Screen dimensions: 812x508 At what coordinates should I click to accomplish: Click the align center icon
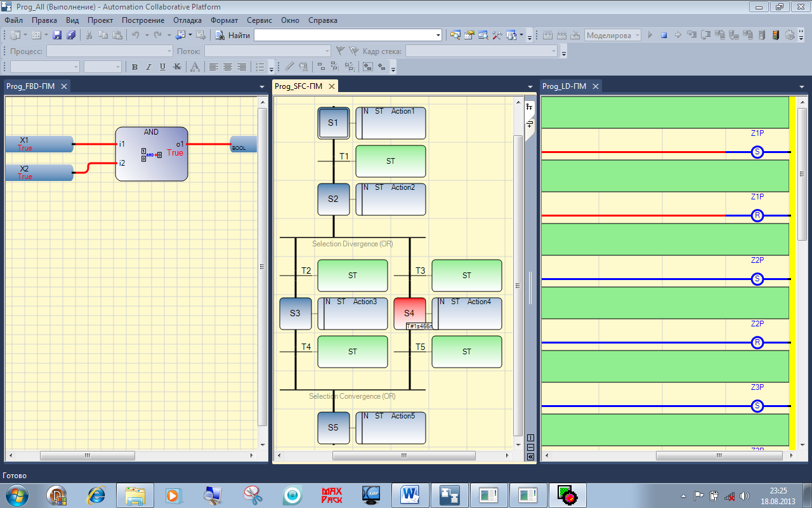coord(228,67)
